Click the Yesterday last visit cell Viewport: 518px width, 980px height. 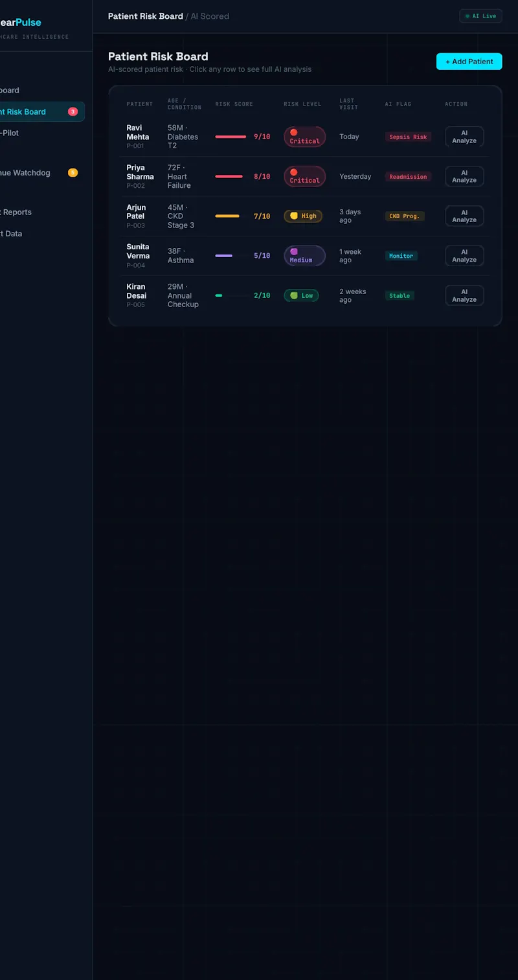pyautogui.click(x=355, y=176)
